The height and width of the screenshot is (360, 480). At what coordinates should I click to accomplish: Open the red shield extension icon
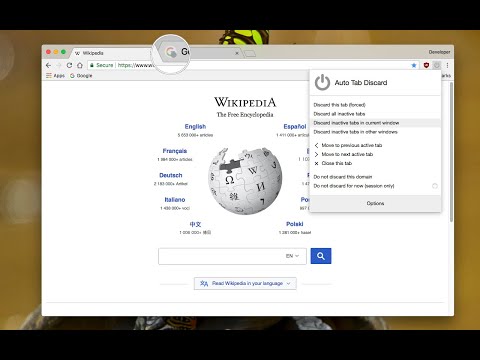pos(426,65)
